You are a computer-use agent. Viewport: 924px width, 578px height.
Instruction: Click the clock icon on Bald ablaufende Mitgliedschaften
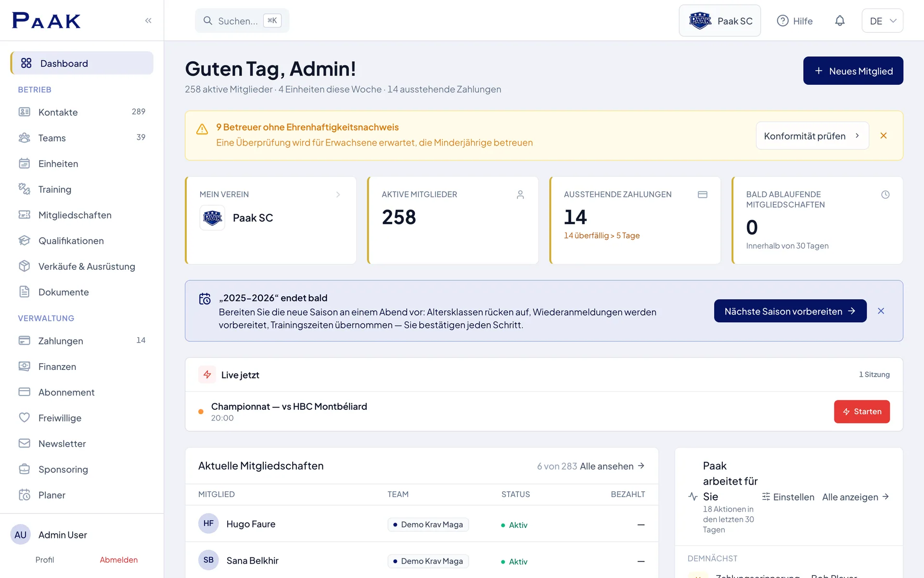(885, 195)
